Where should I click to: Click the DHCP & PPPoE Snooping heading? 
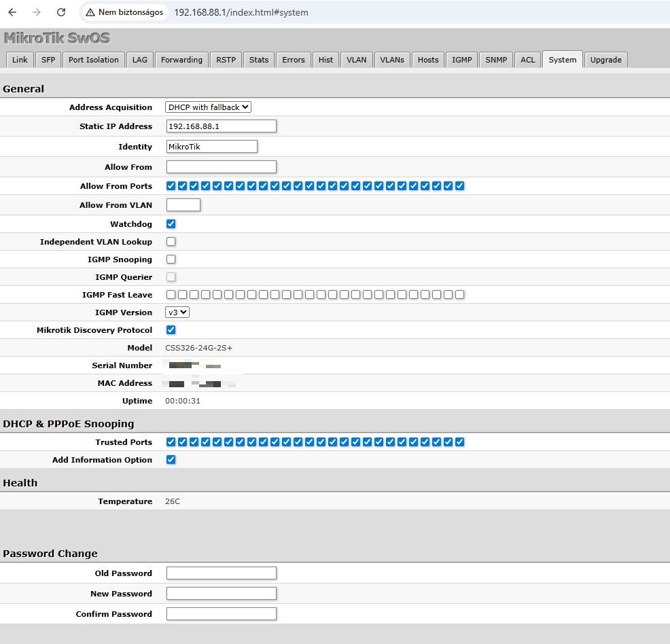coord(69,424)
